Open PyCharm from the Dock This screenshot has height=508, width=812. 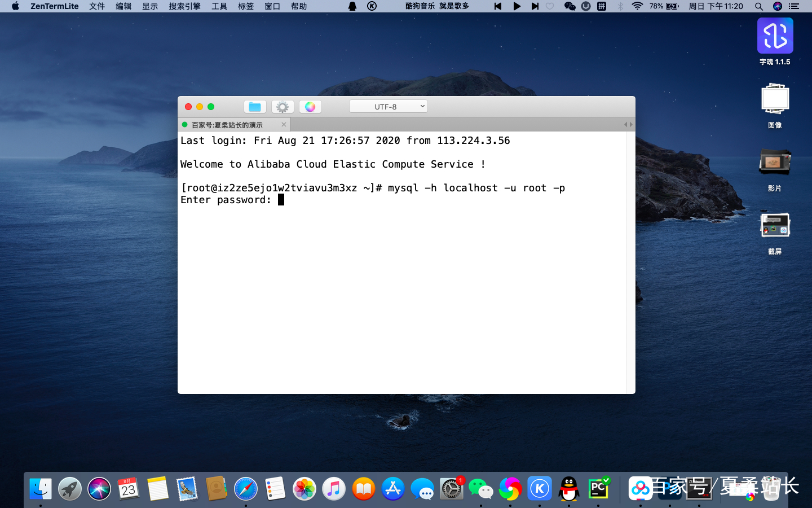598,489
